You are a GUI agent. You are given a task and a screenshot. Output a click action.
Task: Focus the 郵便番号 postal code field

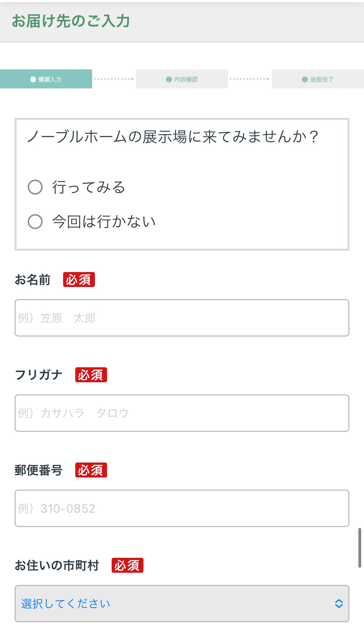point(182,508)
